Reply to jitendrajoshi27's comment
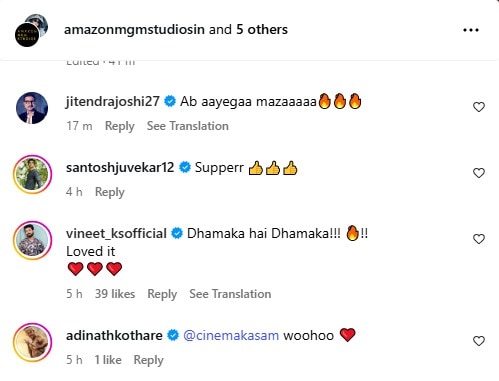The image size is (499, 381). pos(120,126)
